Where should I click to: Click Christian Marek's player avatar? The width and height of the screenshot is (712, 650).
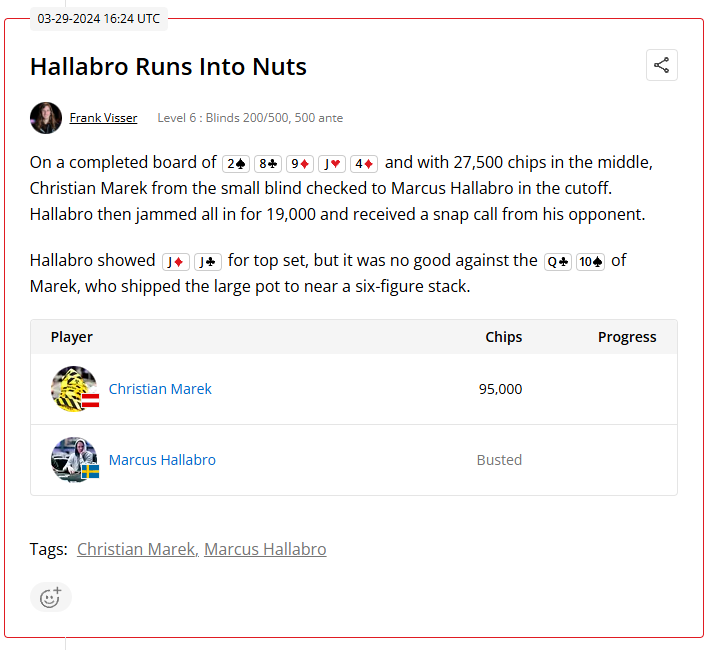click(75, 389)
